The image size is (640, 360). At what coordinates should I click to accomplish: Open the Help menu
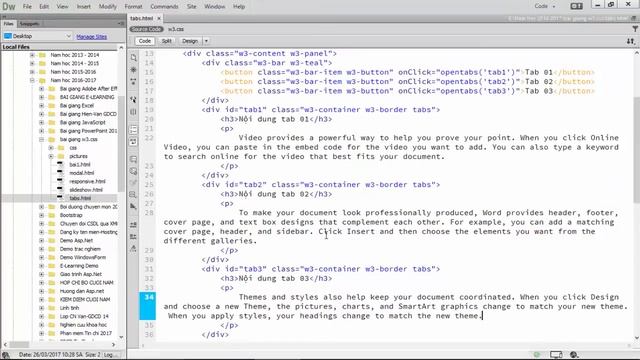point(239,7)
